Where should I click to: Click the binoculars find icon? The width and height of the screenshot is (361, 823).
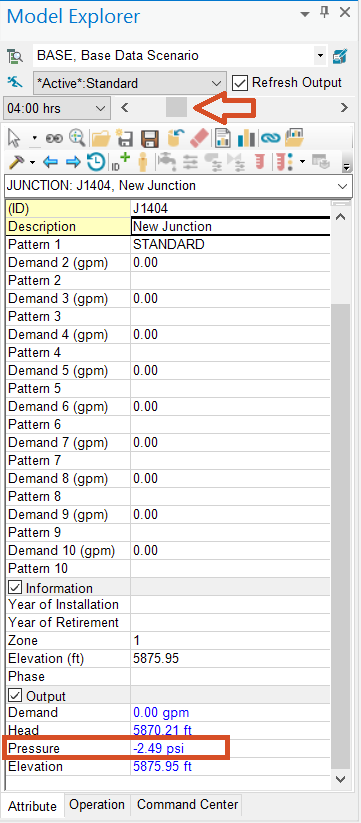click(x=54, y=139)
